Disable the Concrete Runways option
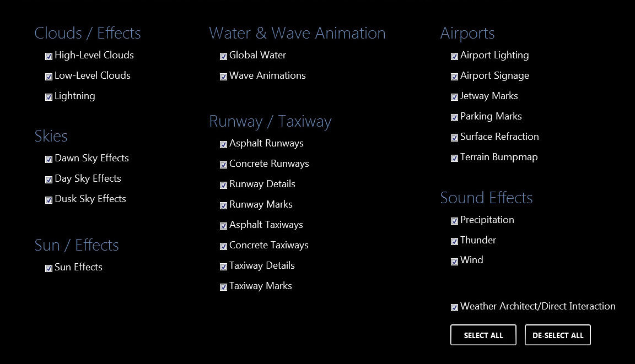This screenshot has height=364, width=635. [x=223, y=165]
